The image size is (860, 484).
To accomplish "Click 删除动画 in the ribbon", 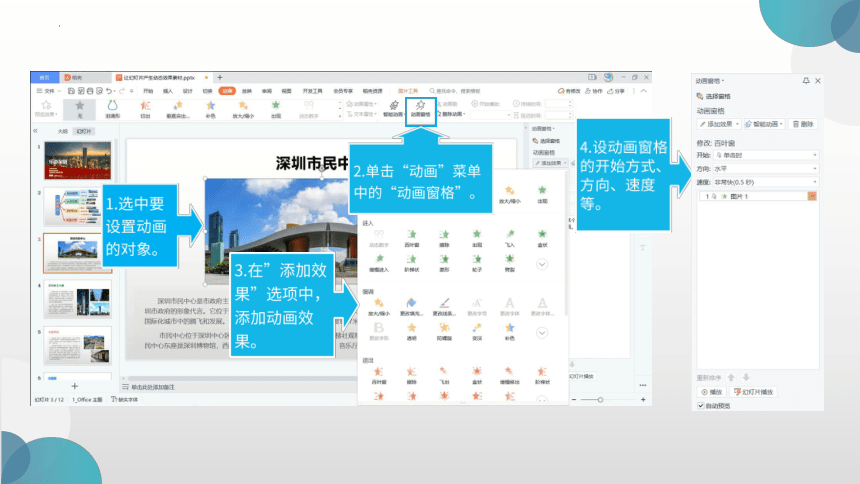I will (452, 114).
